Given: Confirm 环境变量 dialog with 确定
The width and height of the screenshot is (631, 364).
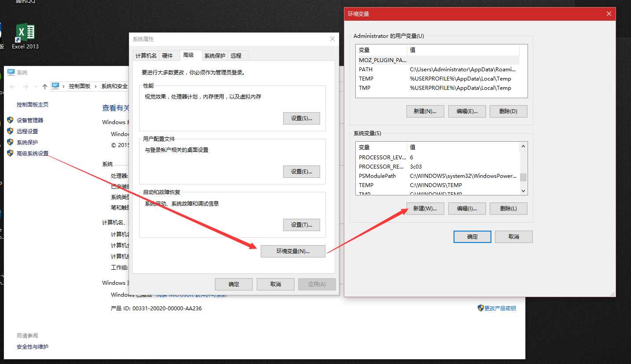Looking at the screenshot, I should pyautogui.click(x=472, y=237).
